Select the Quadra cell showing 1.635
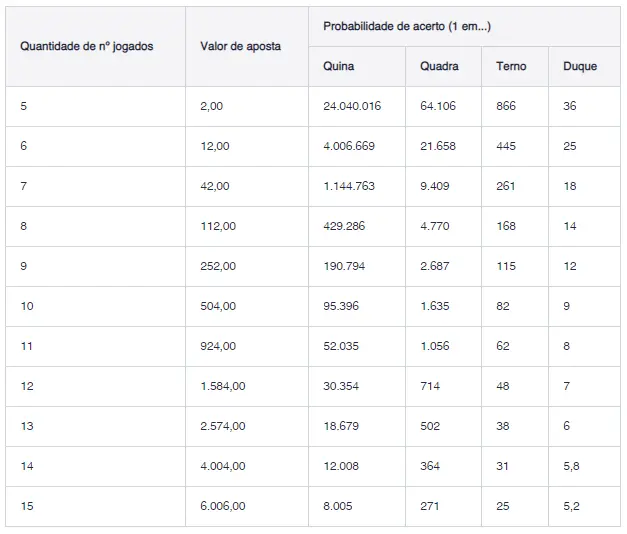 coord(435,306)
